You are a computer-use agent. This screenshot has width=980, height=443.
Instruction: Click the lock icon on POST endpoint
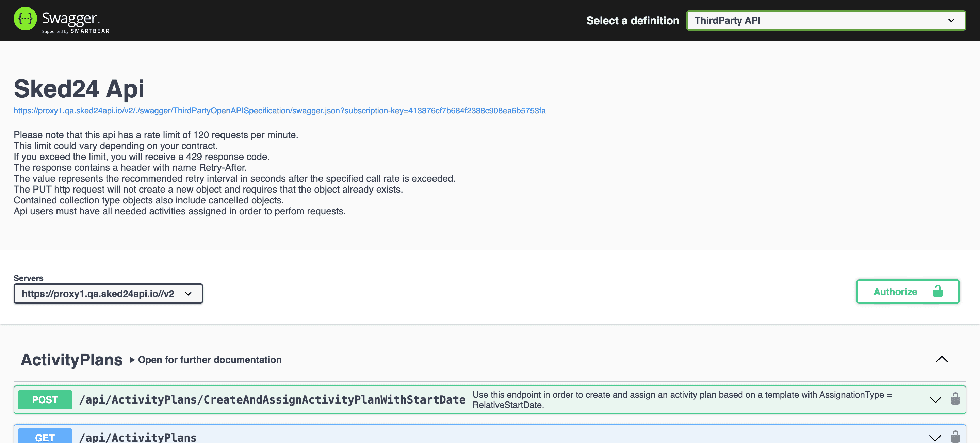click(x=955, y=399)
